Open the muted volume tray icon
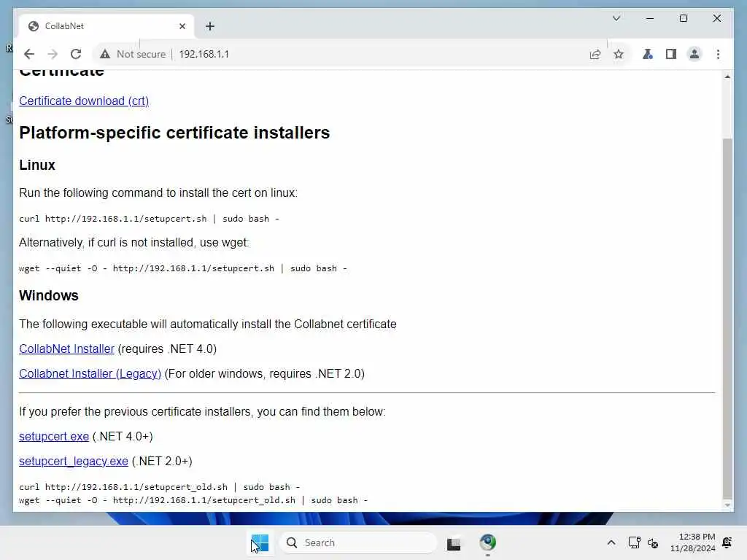 point(653,542)
